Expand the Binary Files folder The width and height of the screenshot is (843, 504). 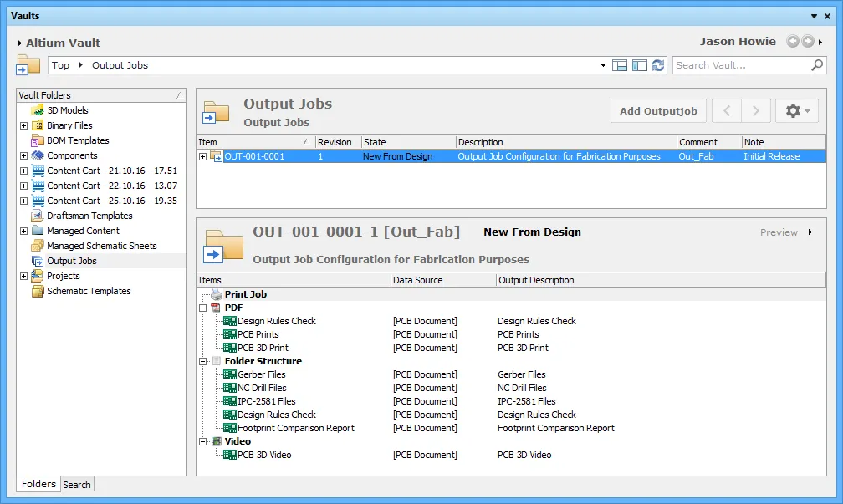[x=23, y=125]
